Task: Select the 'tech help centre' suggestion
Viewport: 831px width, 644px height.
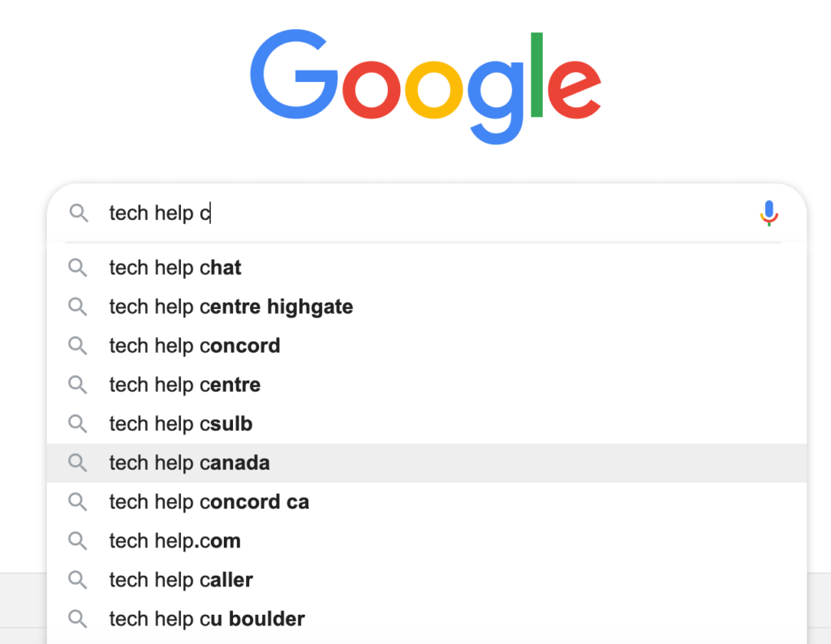Action: [427, 384]
